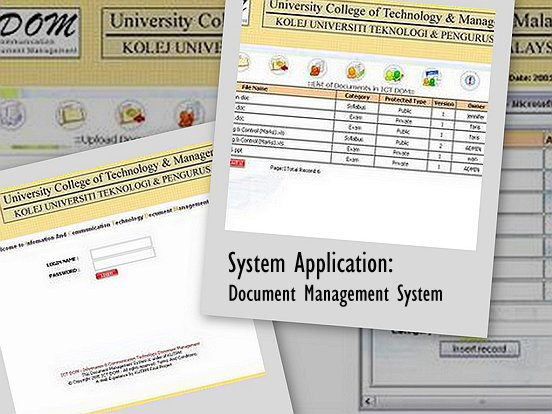Click the version cell showing 2

point(440,145)
